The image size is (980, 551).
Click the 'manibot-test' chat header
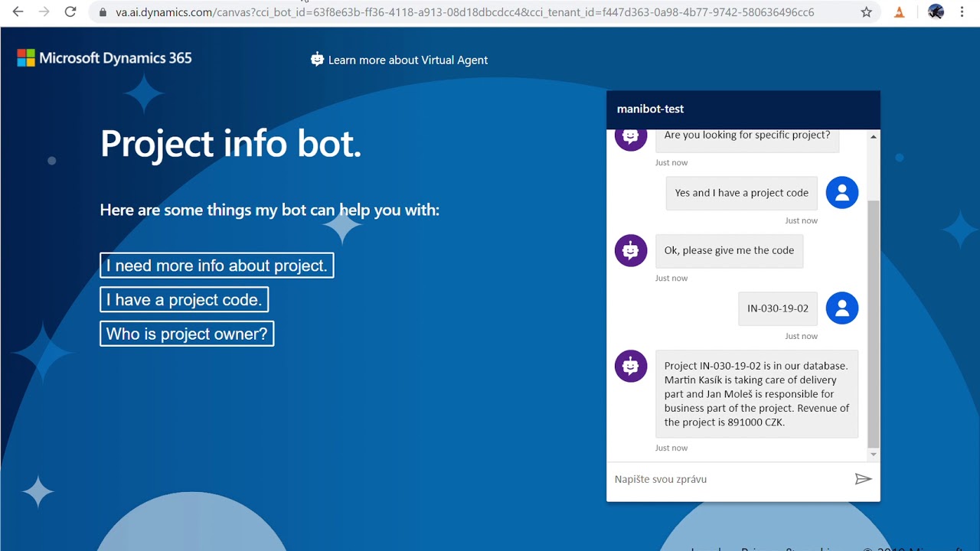point(743,109)
